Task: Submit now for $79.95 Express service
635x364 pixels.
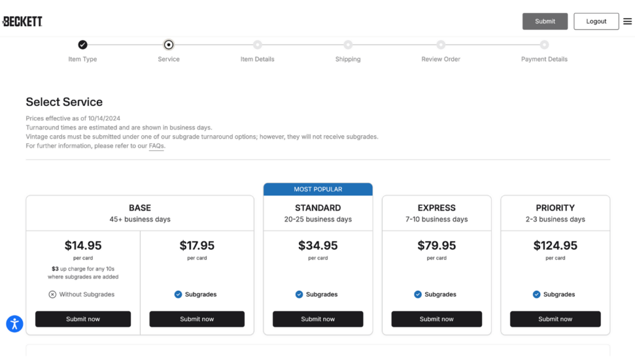Action: pyautogui.click(x=437, y=319)
